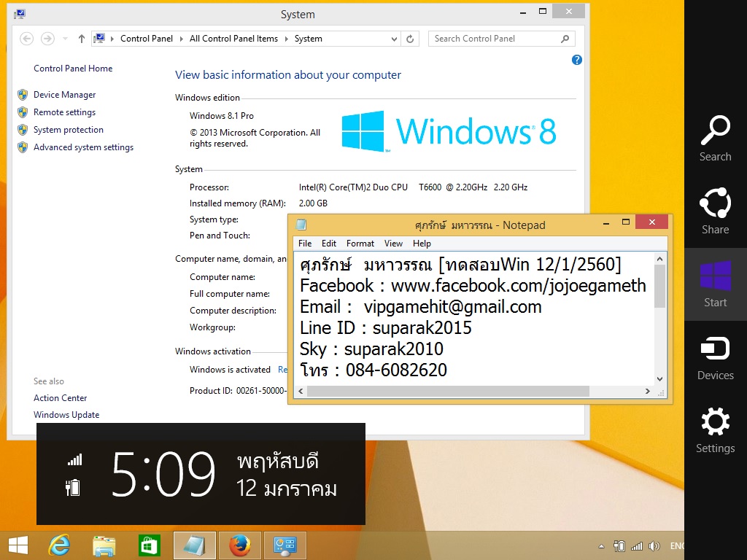
Task: Click Control Panel breadcrumb
Action: click(x=146, y=39)
